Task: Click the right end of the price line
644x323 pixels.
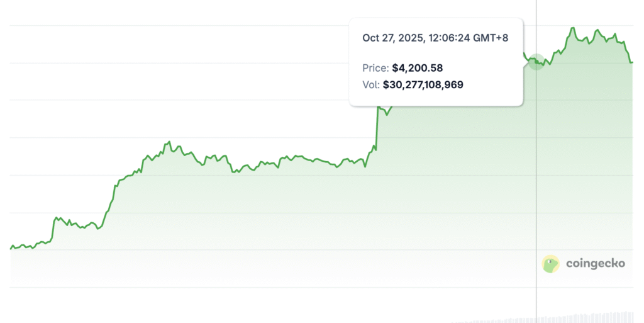Action: pos(631,62)
